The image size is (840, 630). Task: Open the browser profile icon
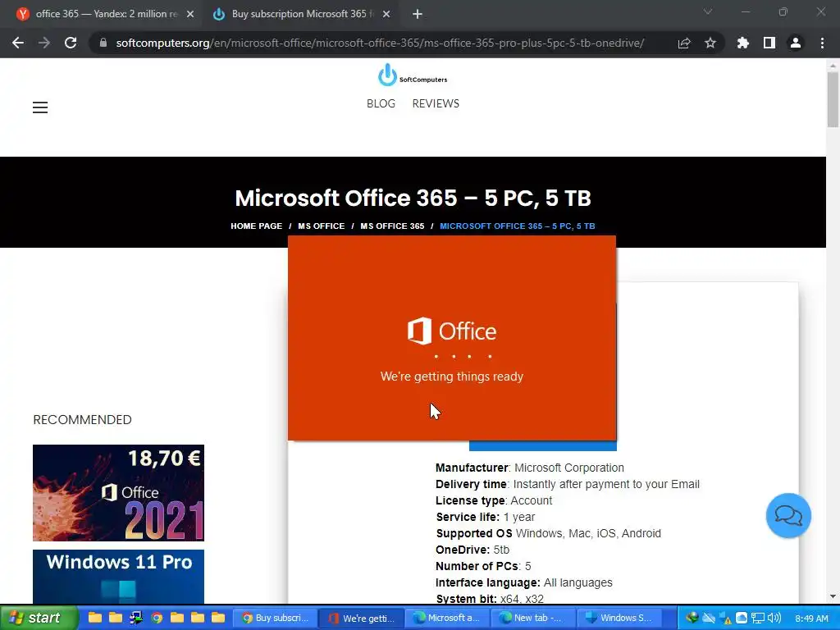(796, 43)
